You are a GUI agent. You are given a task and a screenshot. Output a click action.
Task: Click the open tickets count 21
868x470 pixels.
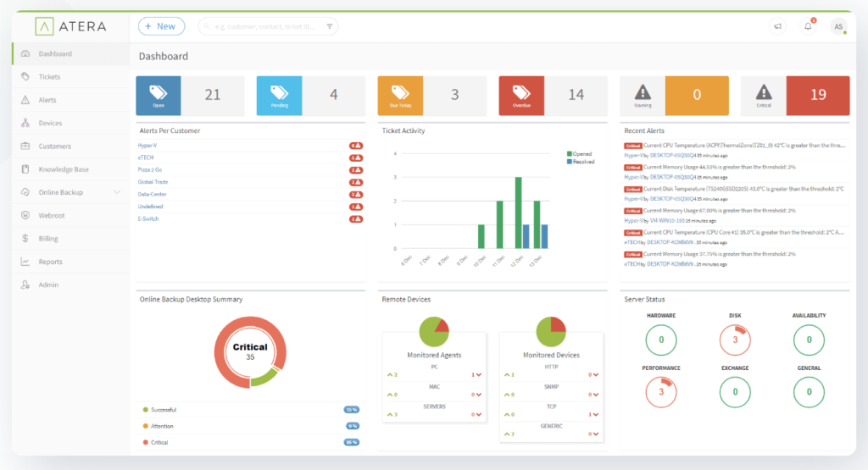pos(213,95)
